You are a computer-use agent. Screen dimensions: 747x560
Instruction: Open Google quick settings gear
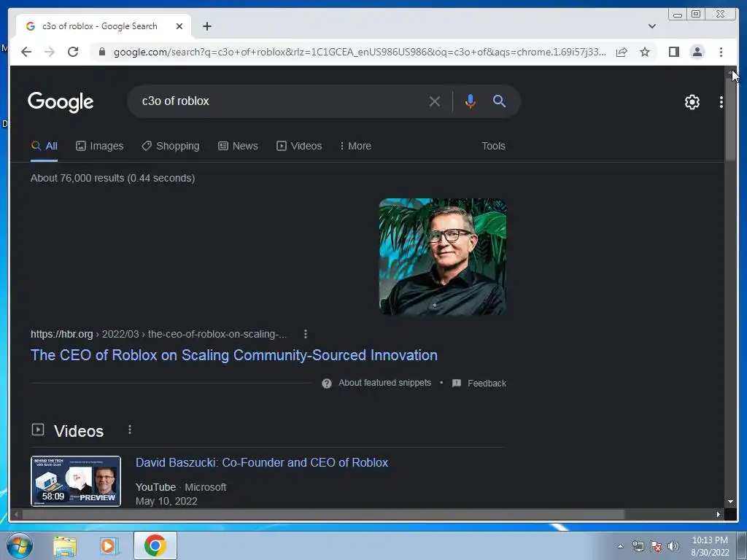[692, 102]
